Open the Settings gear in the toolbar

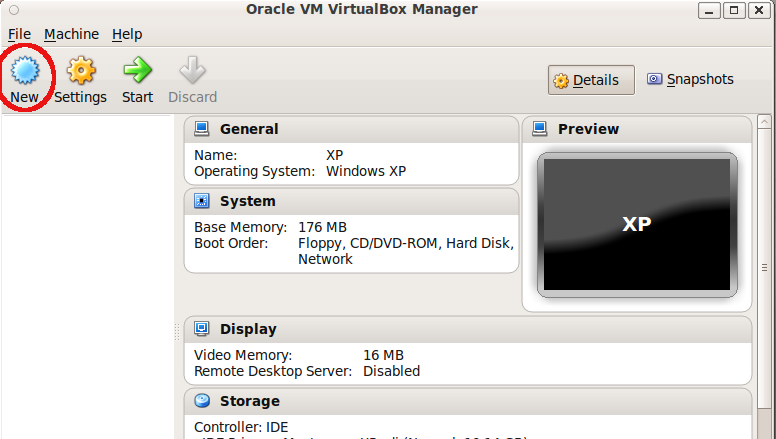[80, 72]
